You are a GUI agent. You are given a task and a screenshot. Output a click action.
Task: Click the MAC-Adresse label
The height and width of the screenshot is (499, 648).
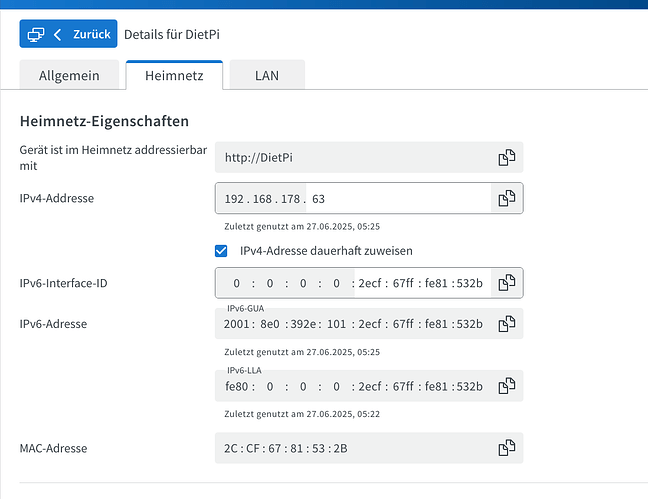[x=53, y=448]
